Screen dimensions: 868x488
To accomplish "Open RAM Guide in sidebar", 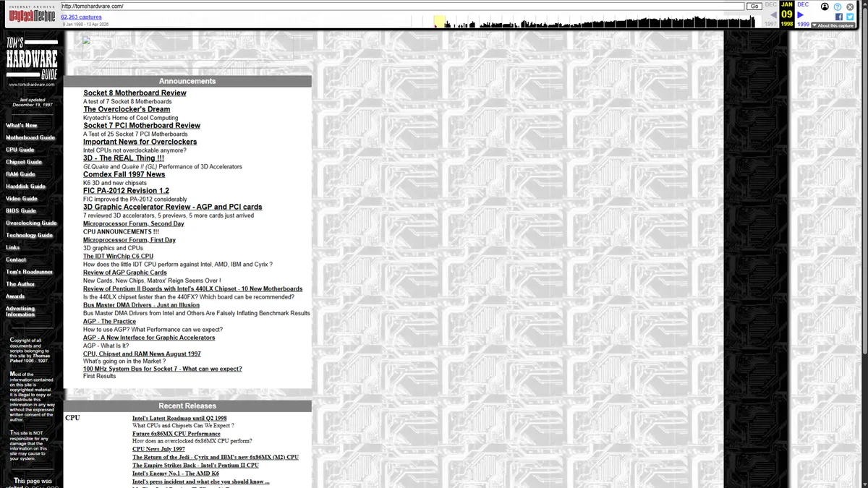I will click(20, 174).
